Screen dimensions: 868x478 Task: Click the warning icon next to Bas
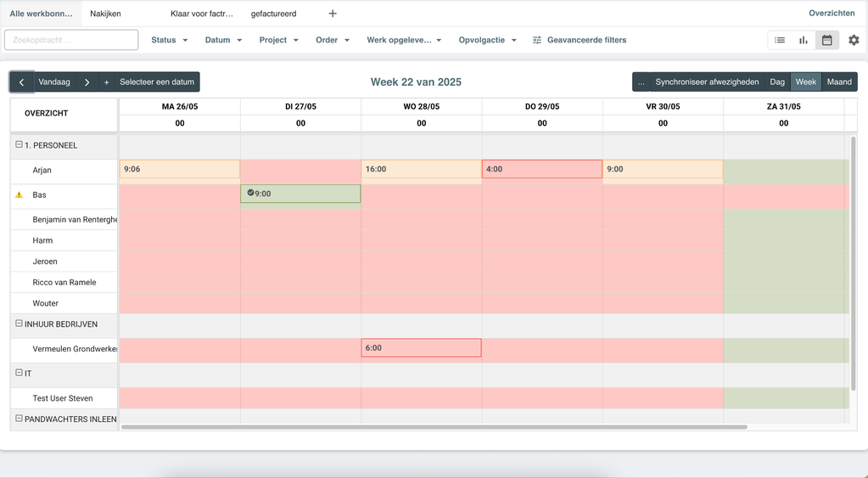click(x=20, y=194)
